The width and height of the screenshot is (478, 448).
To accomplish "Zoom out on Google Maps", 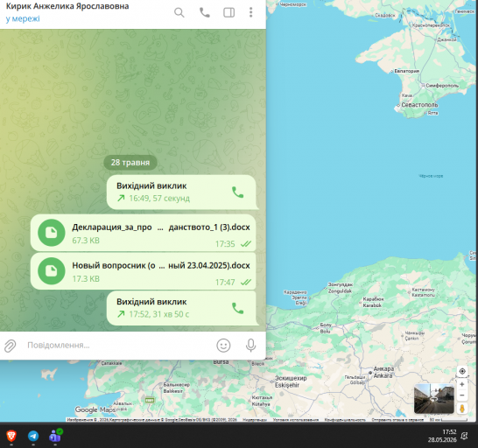I will [x=462, y=395].
